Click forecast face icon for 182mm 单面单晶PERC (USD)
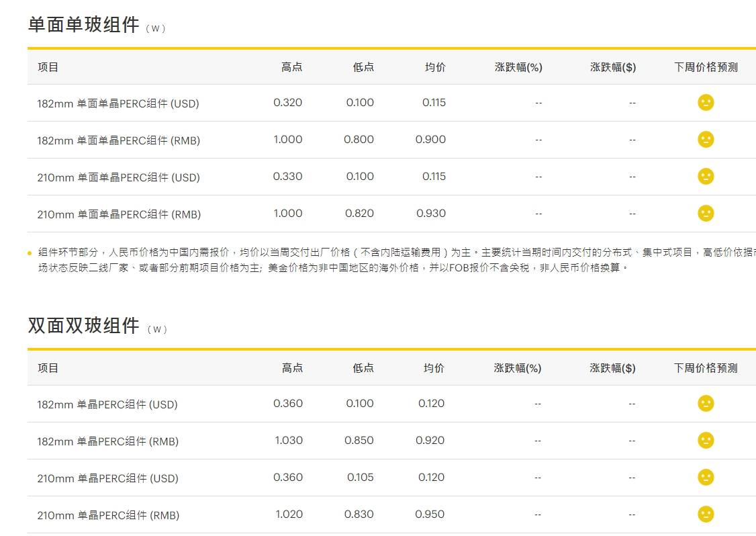Viewport: 756px width, 536px height. tap(706, 103)
